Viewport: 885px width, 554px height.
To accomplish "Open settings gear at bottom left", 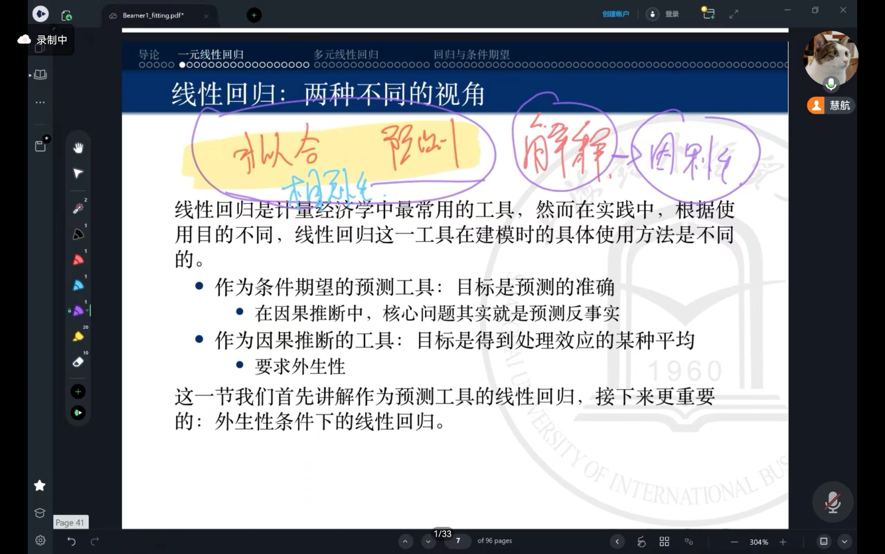I will (40, 540).
